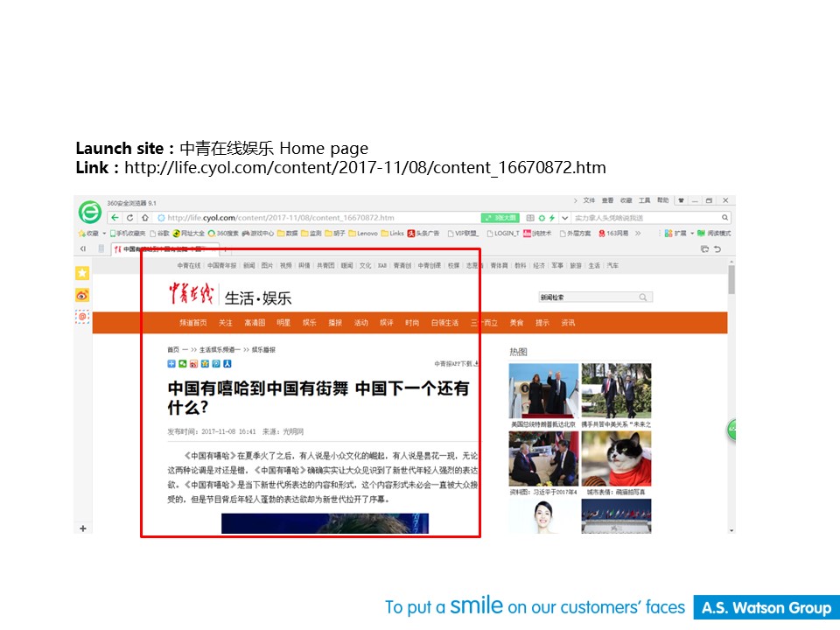Select the 娱乐 tab in orange navigation bar
Viewport: 840px width, 630px height.
click(x=310, y=323)
